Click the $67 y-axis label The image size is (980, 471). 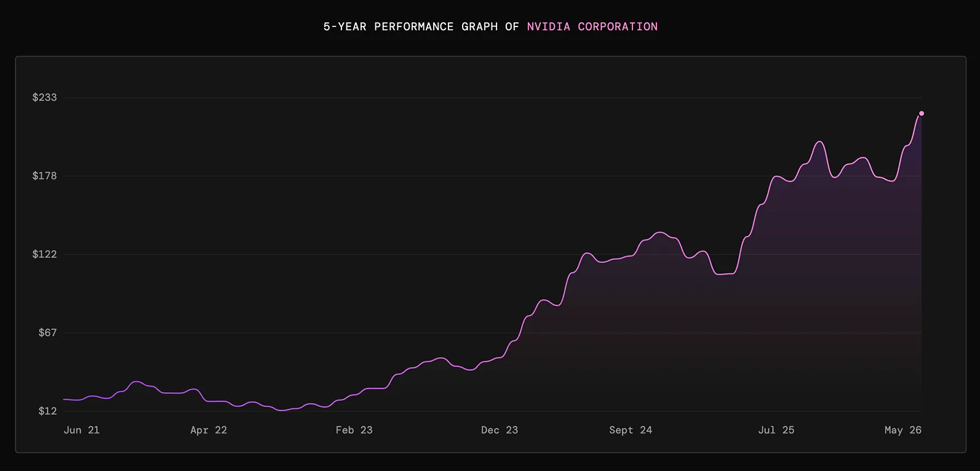click(47, 333)
